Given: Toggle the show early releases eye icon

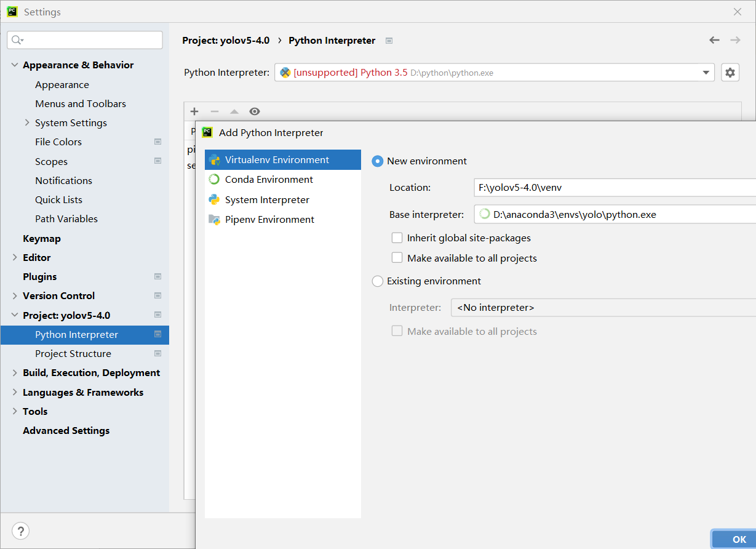Looking at the screenshot, I should coord(255,111).
